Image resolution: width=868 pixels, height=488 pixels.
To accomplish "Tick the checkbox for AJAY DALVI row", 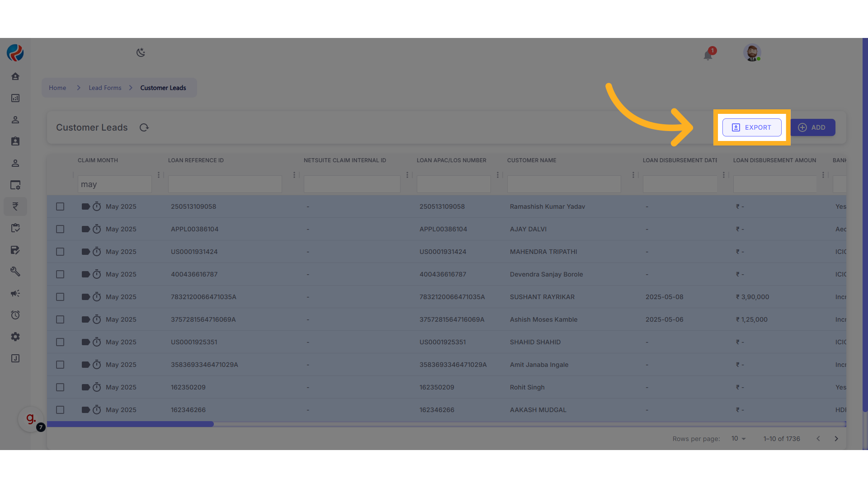I will pyautogui.click(x=60, y=229).
